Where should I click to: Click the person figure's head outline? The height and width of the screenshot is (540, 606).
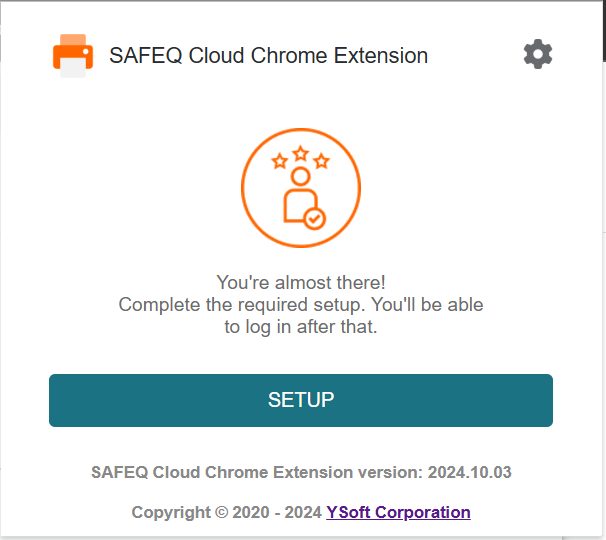click(x=301, y=177)
